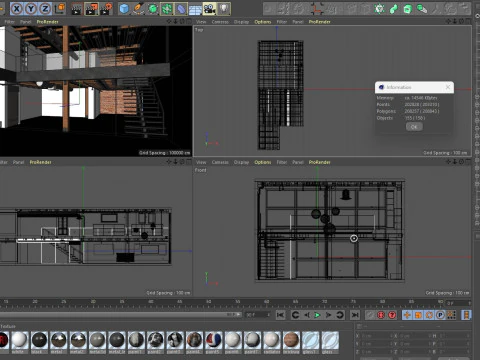This screenshot has width=480, height=360.
Task: Step back one frame
Action: pos(307,315)
